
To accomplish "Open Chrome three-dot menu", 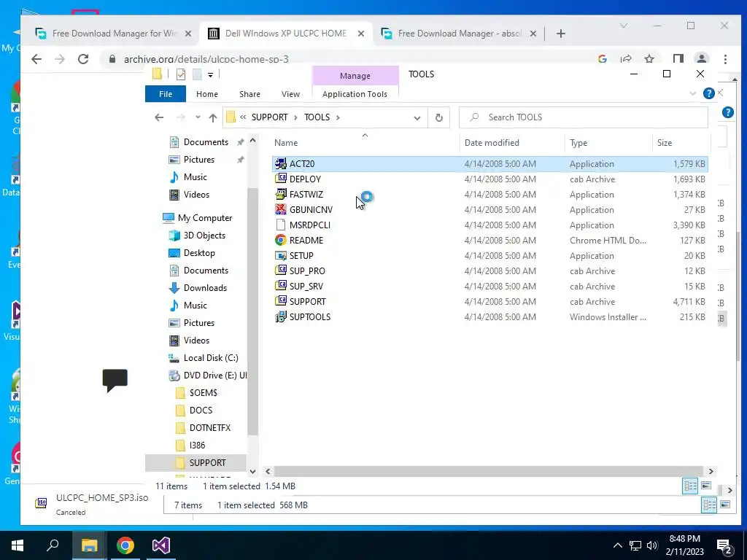I will click(725, 59).
